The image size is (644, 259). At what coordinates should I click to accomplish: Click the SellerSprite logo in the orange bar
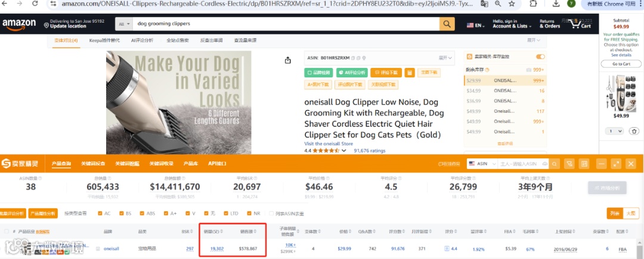click(20, 164)
